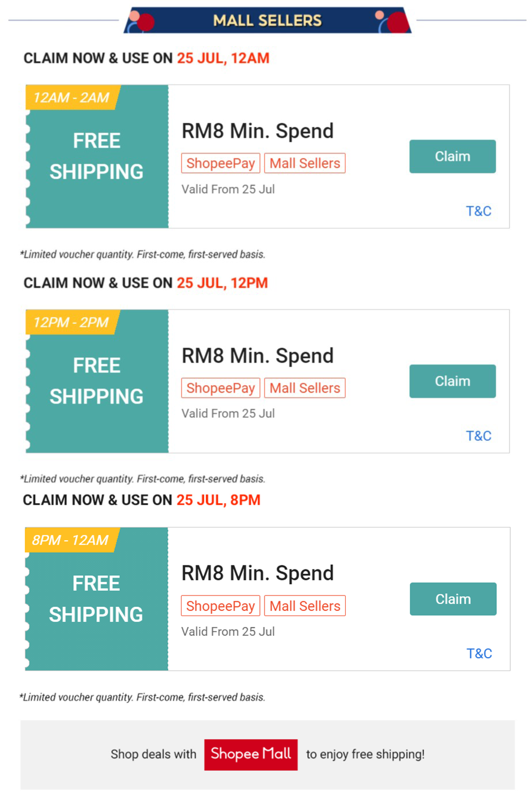This screenshot has width=532, height=796.
Task: Click FREE SHIPPING panel of the 8PM voucher
Action: tap(96, 599)
